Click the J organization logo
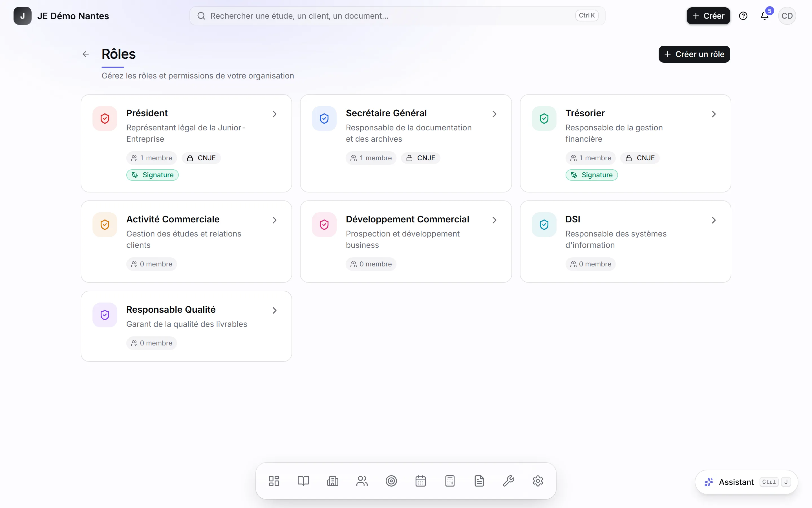Image resolution: width=812 pixels, height=508 pixels. (23, 16)
